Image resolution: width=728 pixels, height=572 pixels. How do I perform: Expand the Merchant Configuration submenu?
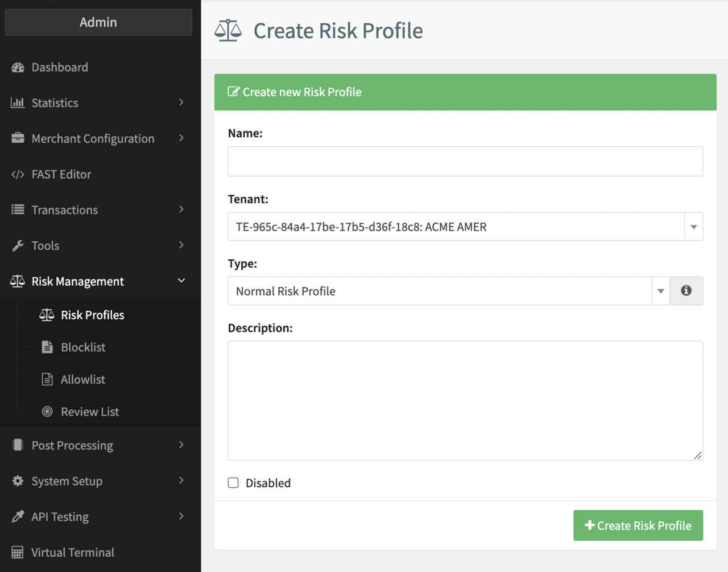[x=181, y=138]
